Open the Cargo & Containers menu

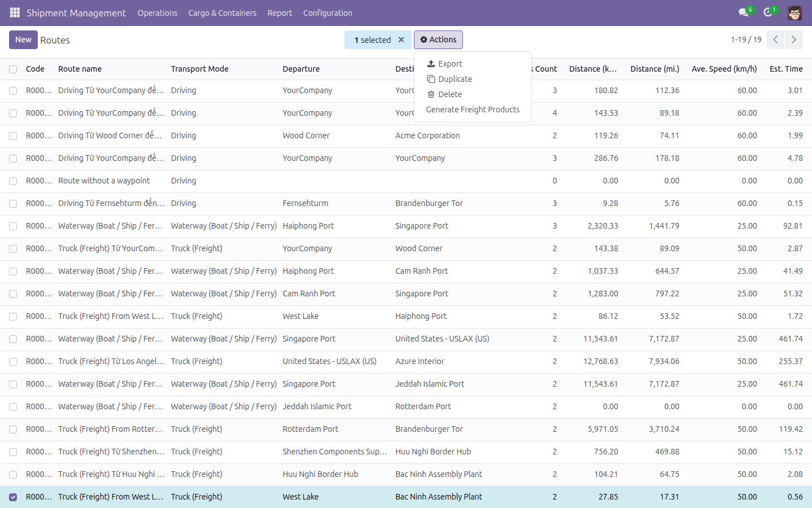pyautogui.click(x=222, y=12)
